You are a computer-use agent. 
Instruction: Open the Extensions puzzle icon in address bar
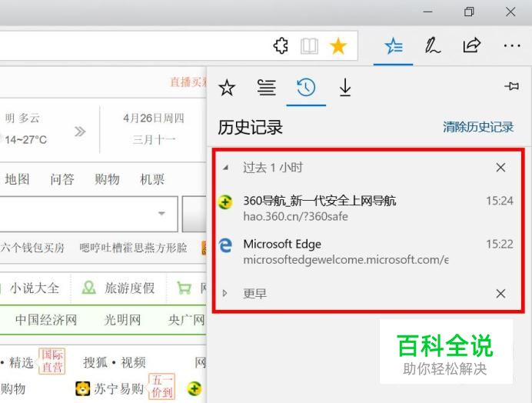click(x=281, y=46)
